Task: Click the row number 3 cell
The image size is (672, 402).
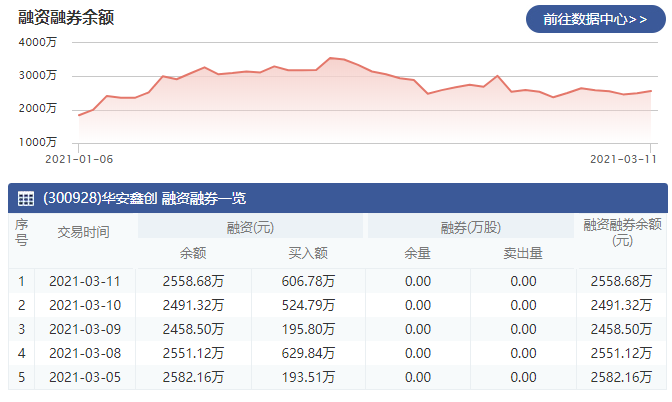Action: (21, 329)
